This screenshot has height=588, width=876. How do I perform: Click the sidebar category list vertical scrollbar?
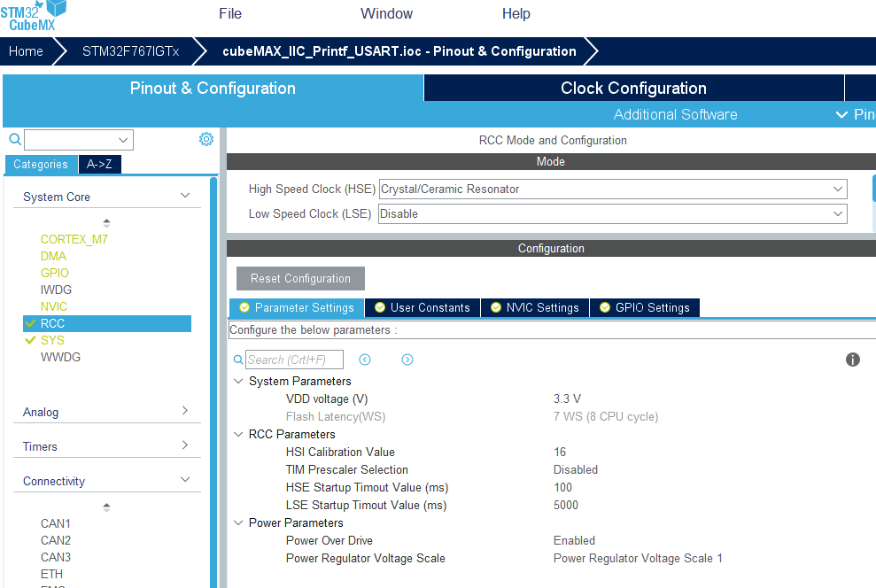[213, 382]
